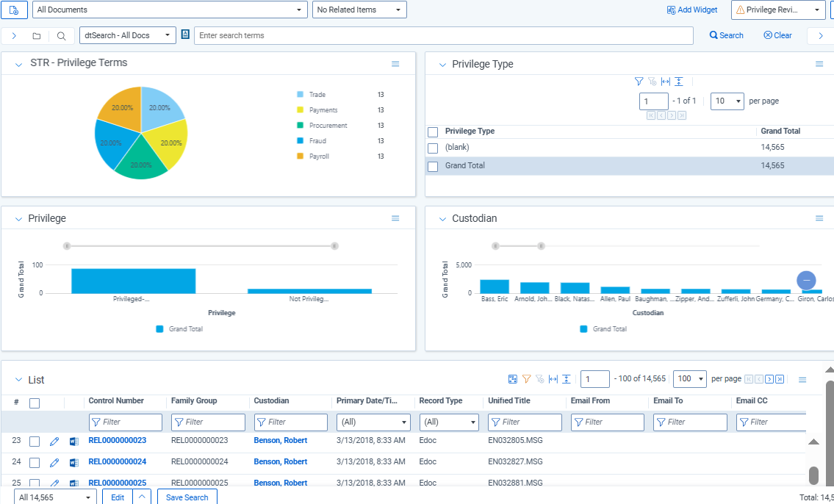Viewport: 834px width, 504px height.
Task: Click the row-height icon in the List toolbar
Action: point(567,379)
